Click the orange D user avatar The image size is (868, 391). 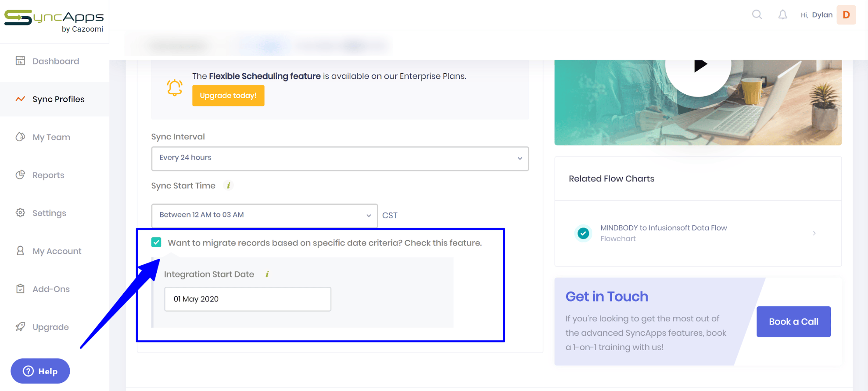[846, 15]
